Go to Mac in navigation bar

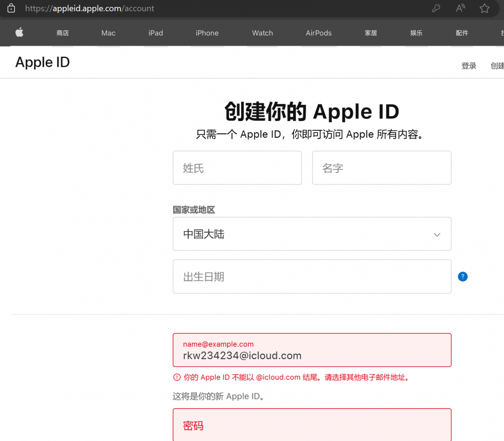tap(108, 33)
